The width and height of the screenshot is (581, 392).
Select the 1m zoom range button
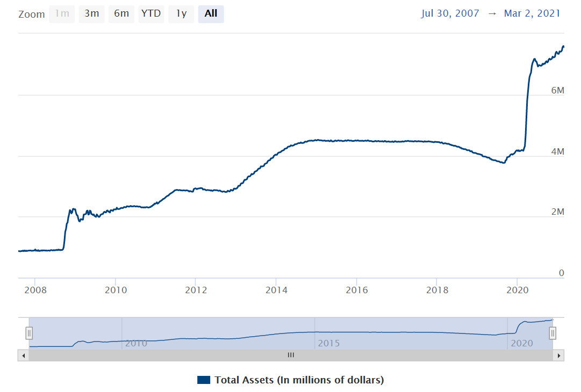tap(62, 14)
